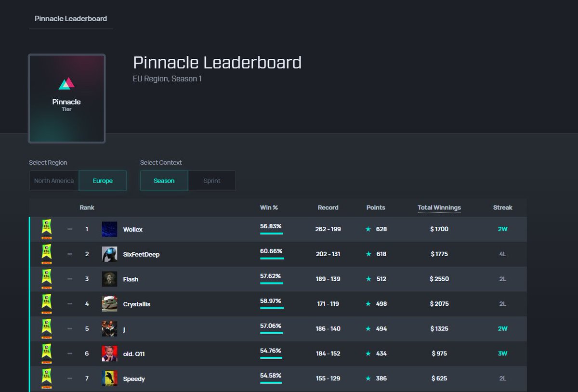Open player Crystallis's profile name
578x392 pixels.
tap(137, 304)
